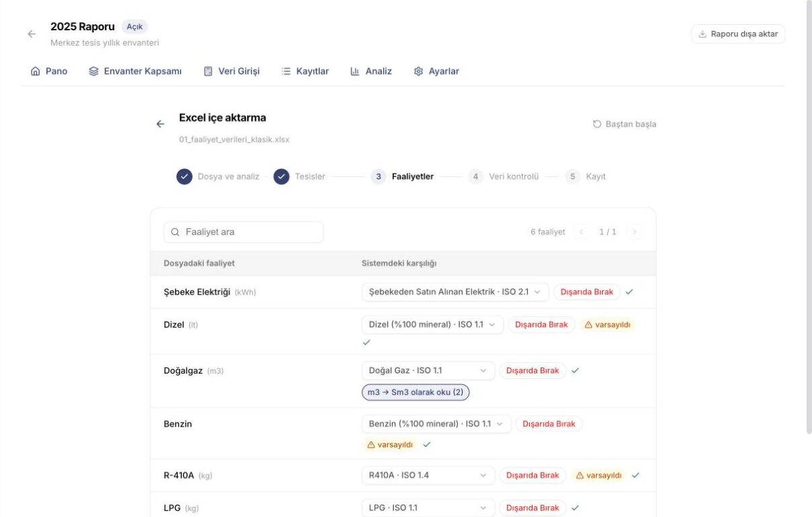Screen dimensions: 812x517
Task: Click the varsayıldı warning badge in the R-410A row
Action: (599, 475)
